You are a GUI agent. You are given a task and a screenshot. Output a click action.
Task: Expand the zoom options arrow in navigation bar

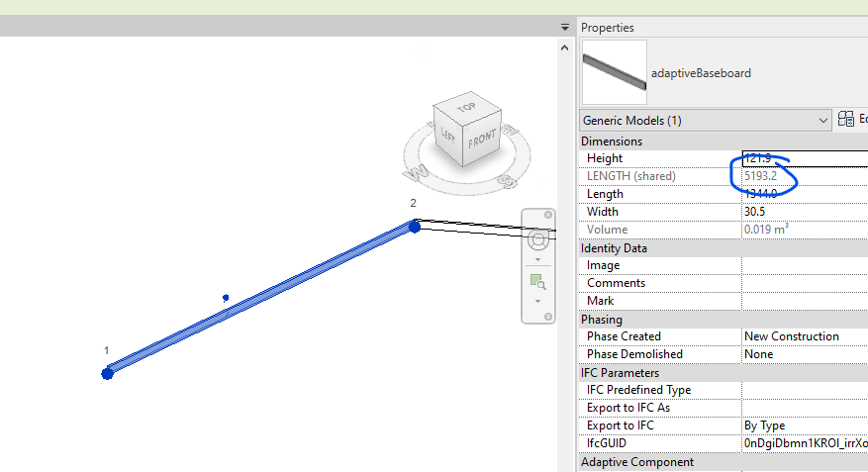coord(538,302)
